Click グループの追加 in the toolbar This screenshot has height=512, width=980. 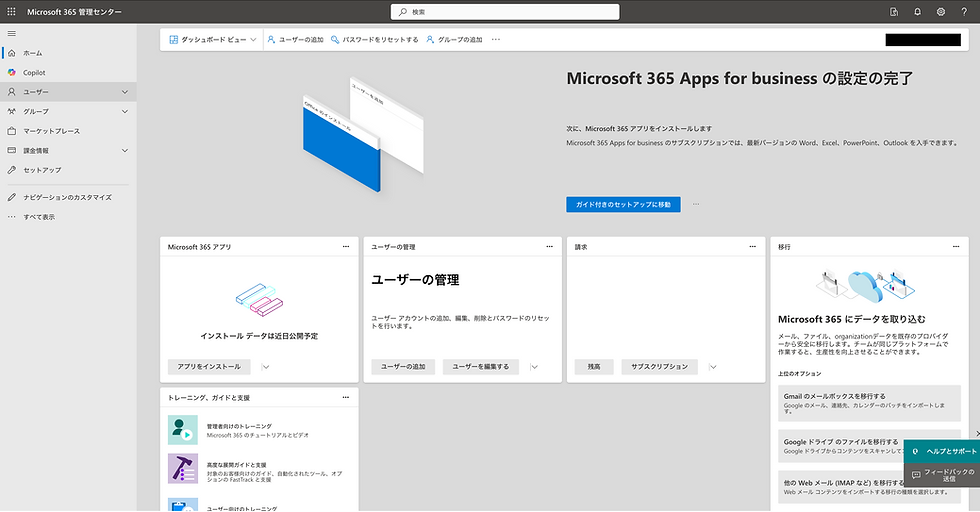pos(454,39)
